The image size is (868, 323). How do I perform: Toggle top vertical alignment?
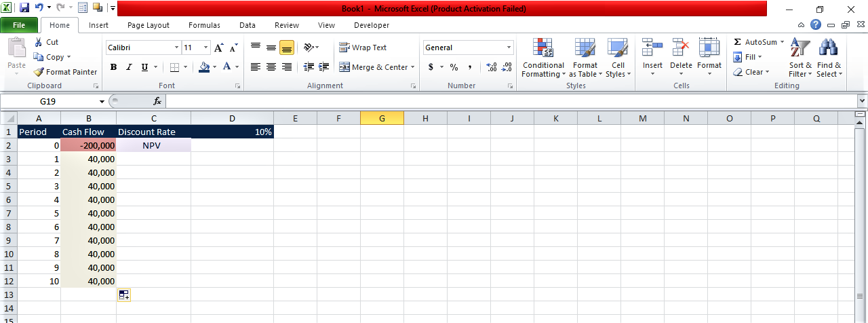pos(256,47)
